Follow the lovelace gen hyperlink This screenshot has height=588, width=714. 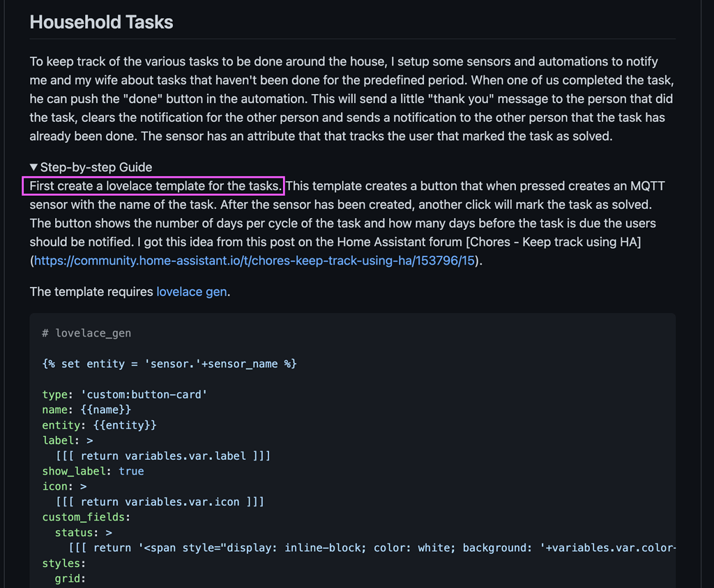[x=191, y=292]
